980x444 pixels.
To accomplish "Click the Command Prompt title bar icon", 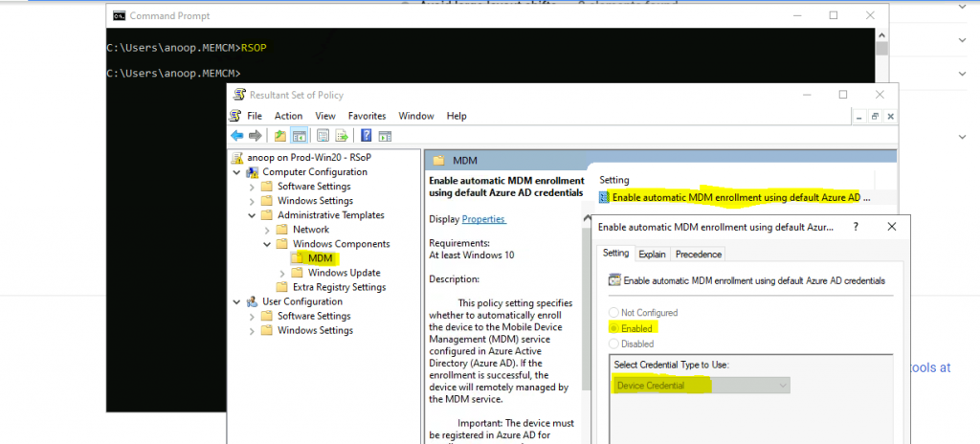I will coord(118,15).
